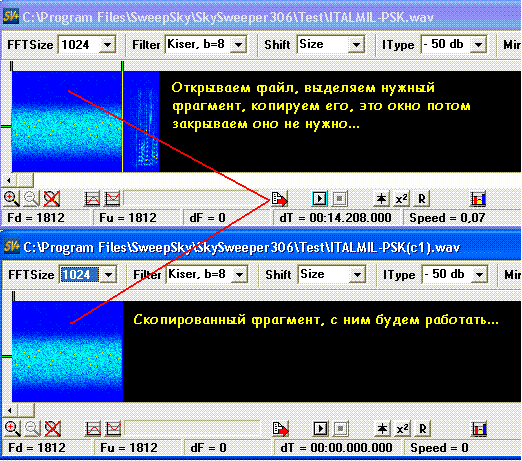Click the highlighted 1024 FFTSize field
522x461 pixels.
pyautogui.click(x=80, y=275)
